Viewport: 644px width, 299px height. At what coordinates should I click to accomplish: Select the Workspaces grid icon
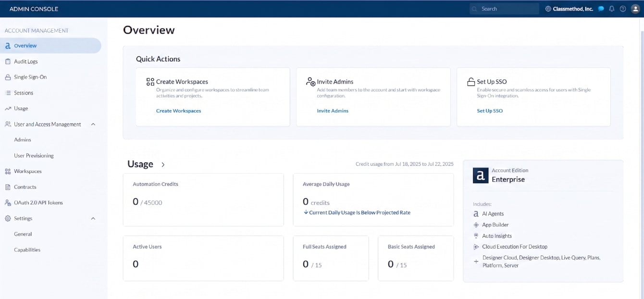[7, 171]
